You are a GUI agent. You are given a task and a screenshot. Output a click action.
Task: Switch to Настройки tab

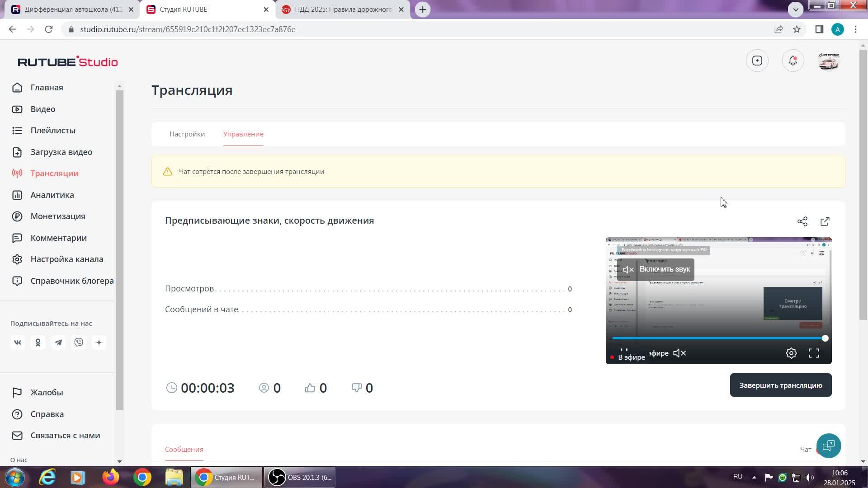tap(187, 134)
